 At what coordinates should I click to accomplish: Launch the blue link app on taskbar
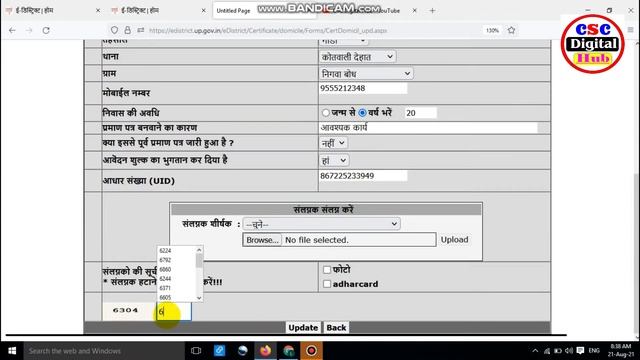tap(219, 351)
